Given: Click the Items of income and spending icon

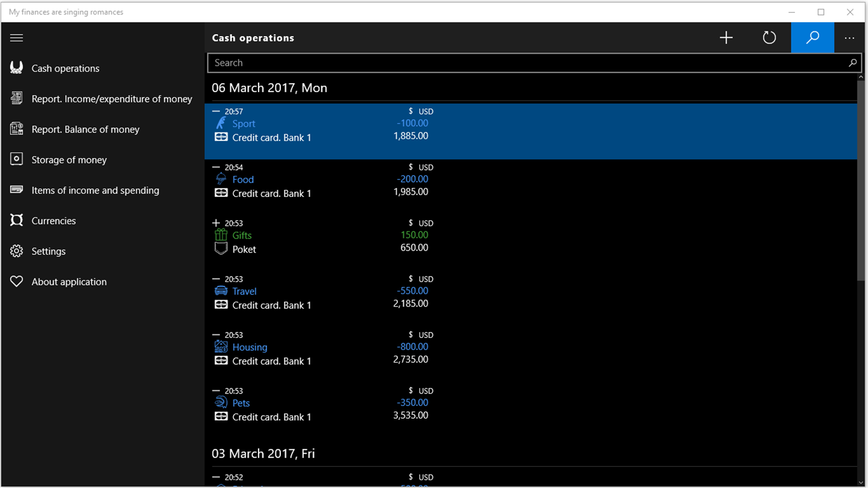Looking at the screenshot, I should point(16,190).
